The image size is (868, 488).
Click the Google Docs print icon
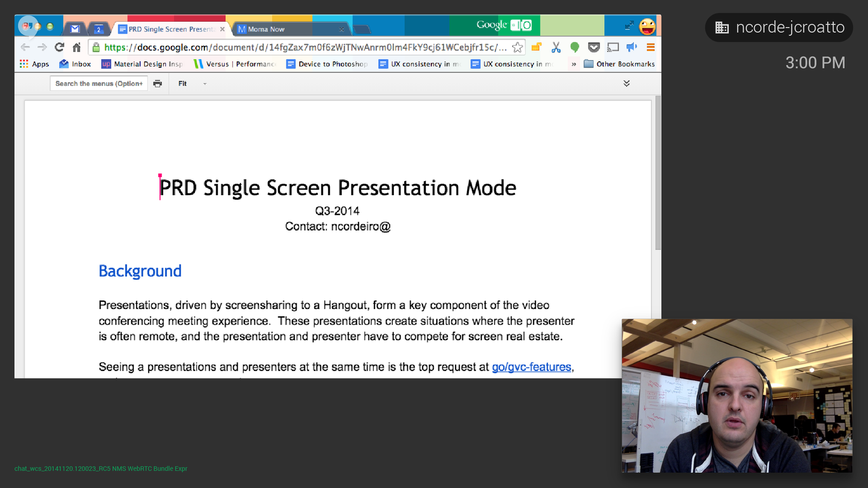(157, 84)
